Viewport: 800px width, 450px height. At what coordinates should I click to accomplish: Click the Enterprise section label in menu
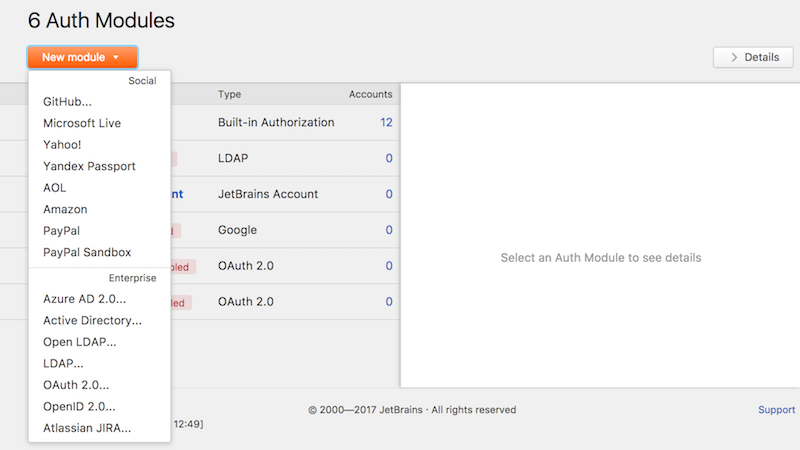pyautogui.click(x=132, y=278)
